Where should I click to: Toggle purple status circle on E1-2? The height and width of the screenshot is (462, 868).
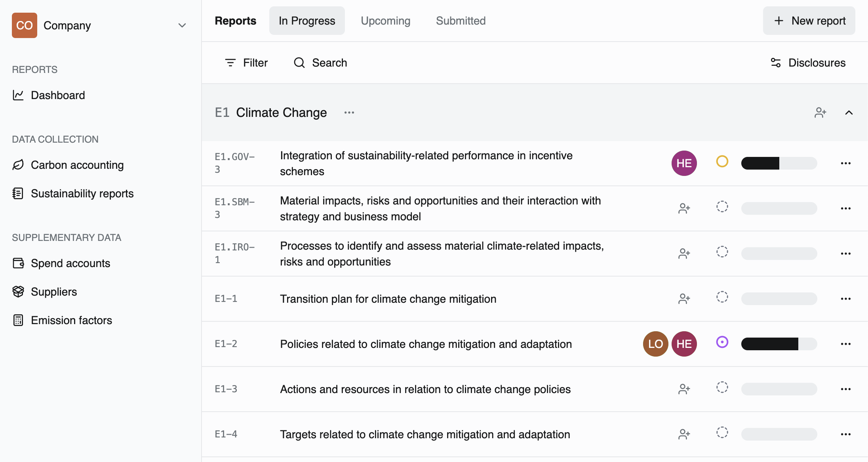click(x=722, y=342)
